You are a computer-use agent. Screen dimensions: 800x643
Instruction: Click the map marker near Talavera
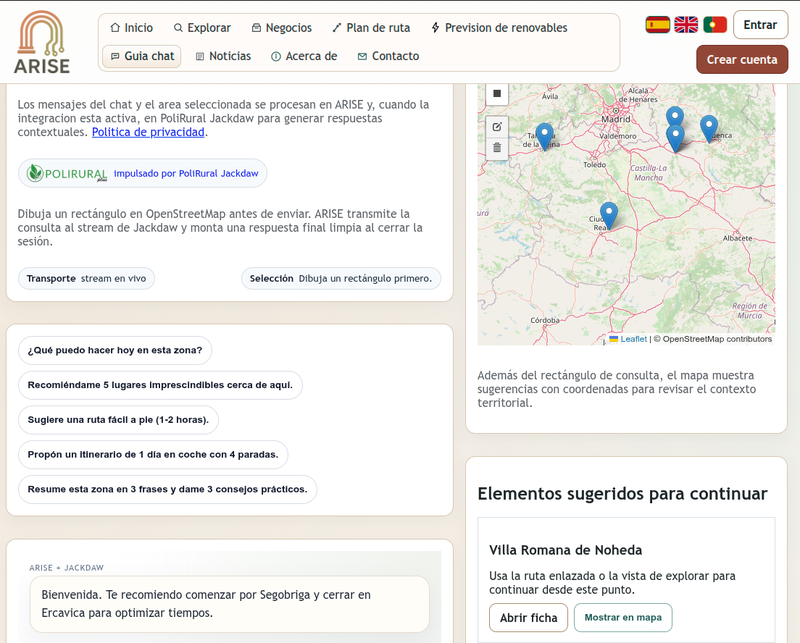click(x=544, y=135)
